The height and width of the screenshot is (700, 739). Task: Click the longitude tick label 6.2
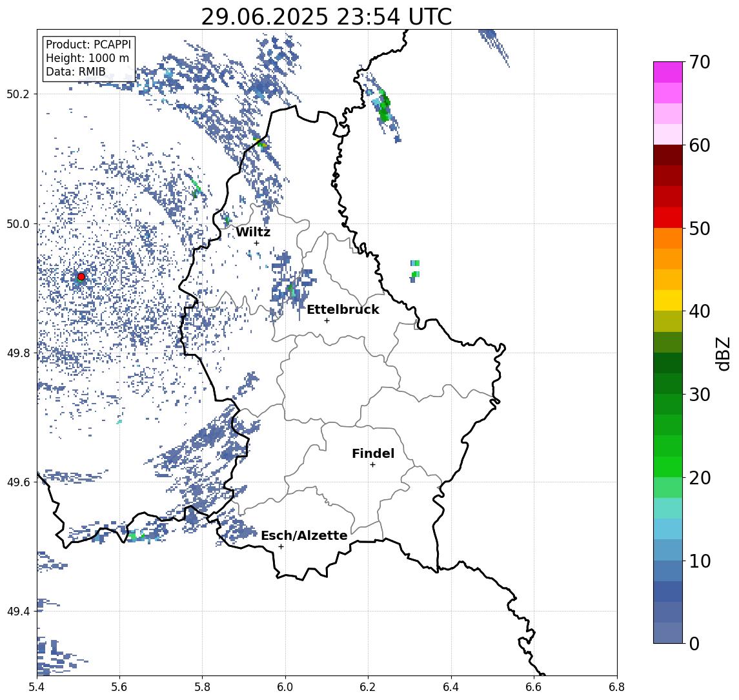368,687
